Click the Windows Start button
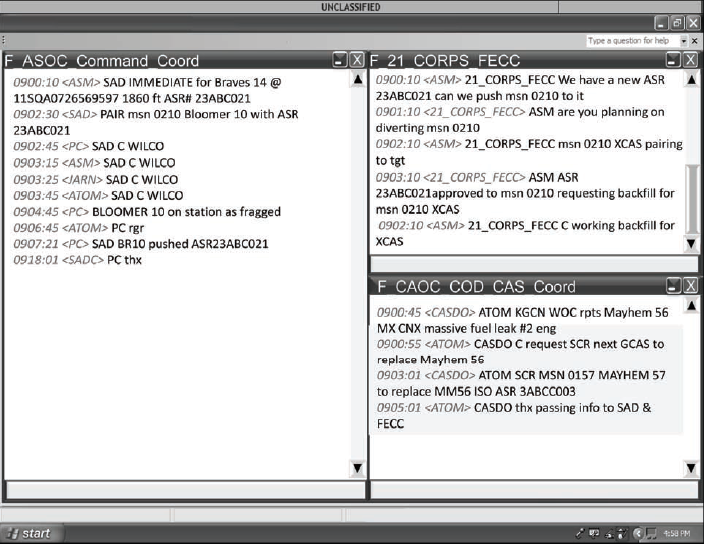Screen dimensions: 704x546 (x=28, y=533)
